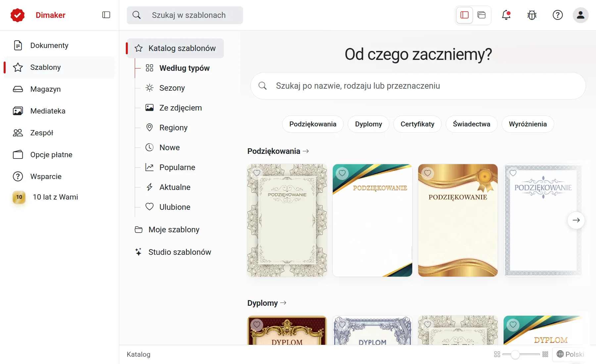Viewport: 596px width, 364px height.
Task: Click the bug report icon
Action: pyautogui.click(x=532, y=15)
